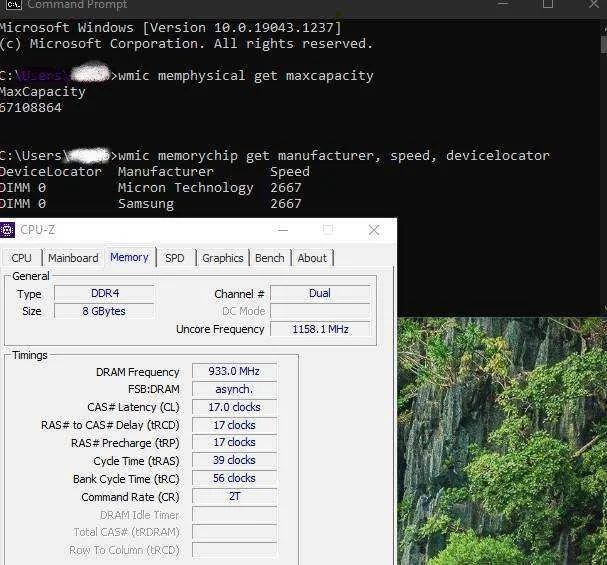This screenshot has height=565, width=607.
Task: Click the empty DC Mode field
Action: [320, 311]
